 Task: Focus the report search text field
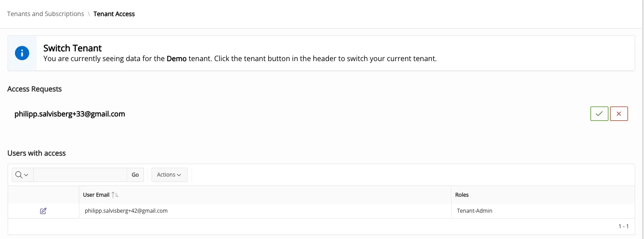(80, 175)
